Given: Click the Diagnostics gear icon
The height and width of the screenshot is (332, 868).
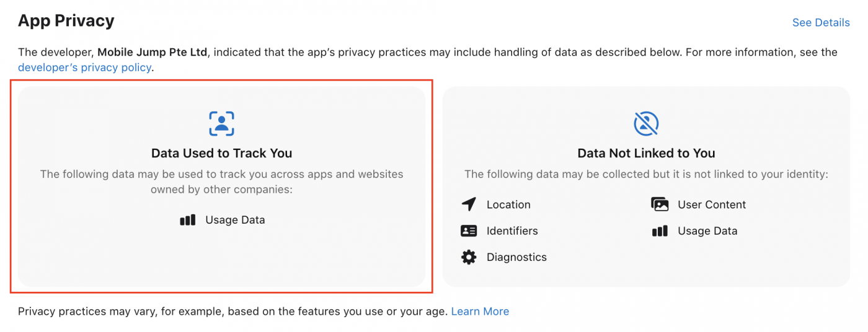Looking at the screenshot, I should coord(469,257).
